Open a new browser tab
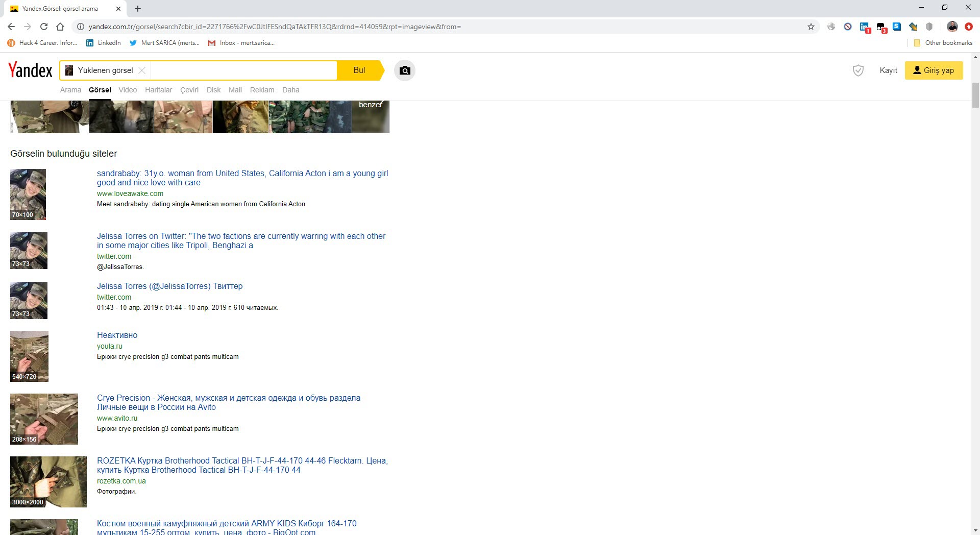 click(x=138, y=8)
